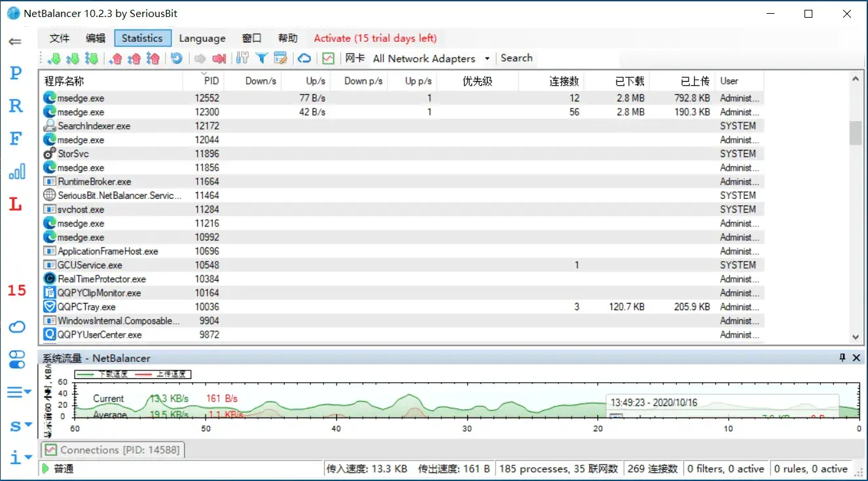This screenshot has width=868, height=481.
Task: Open the 窗口 menu
Action: [x=252, y=38]
